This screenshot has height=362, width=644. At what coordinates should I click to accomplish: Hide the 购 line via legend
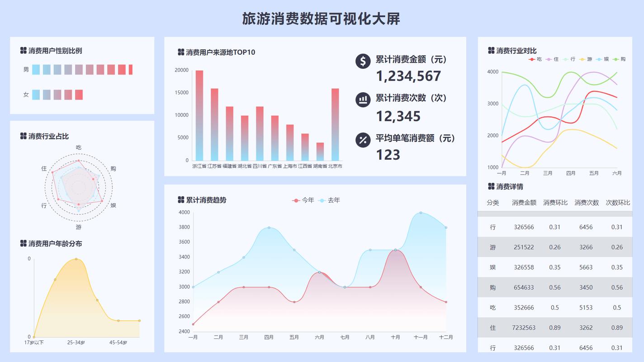(x=619, y=59)
